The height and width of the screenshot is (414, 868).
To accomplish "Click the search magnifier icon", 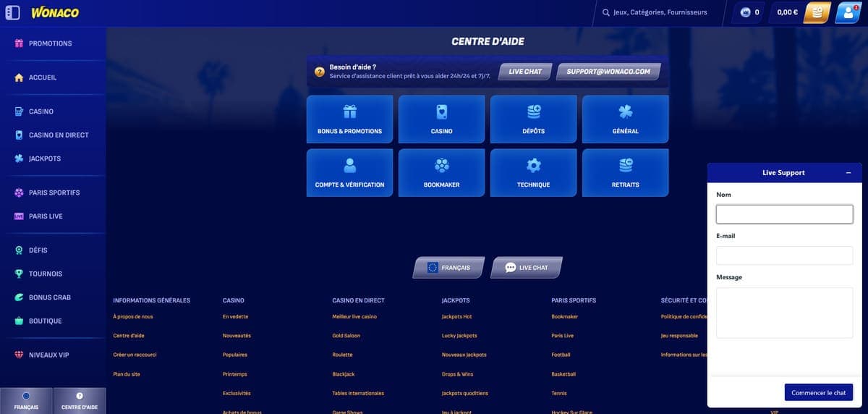I will tap(606, 12).
